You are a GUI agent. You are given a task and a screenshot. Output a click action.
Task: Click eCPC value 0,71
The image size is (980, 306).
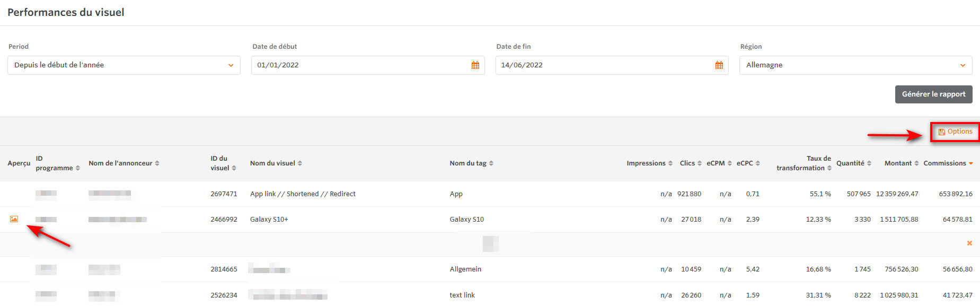[x=753, y=194]
